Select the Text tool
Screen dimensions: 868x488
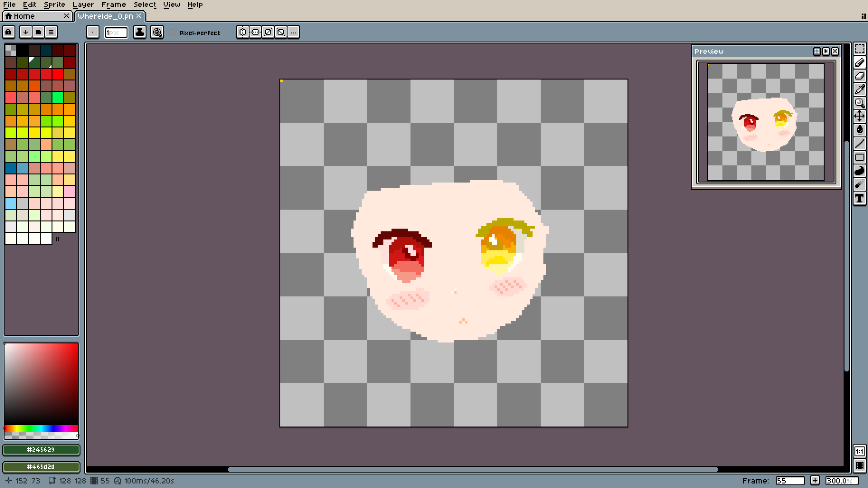tap(859, 199)
